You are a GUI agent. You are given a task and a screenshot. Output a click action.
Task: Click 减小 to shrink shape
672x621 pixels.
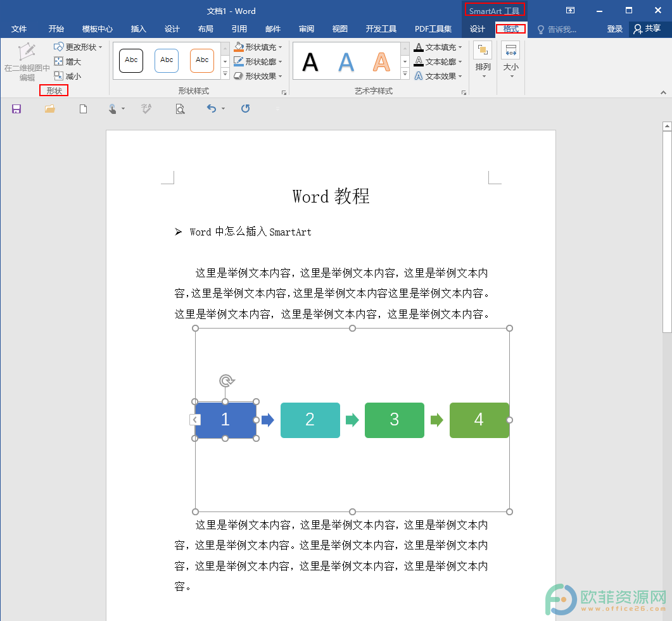[67, 76]
